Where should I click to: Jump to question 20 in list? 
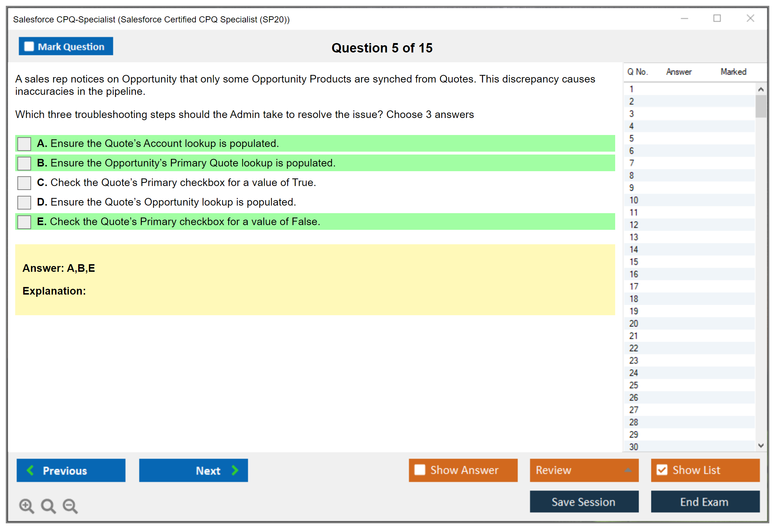tap(634, 324)
